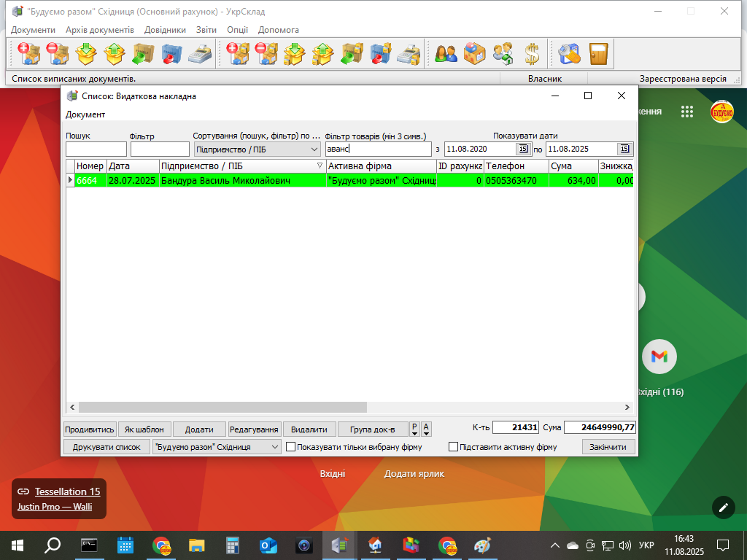Open the red-plus single box incoming invoice icon

pyautogui.click(x=28, y=53)
